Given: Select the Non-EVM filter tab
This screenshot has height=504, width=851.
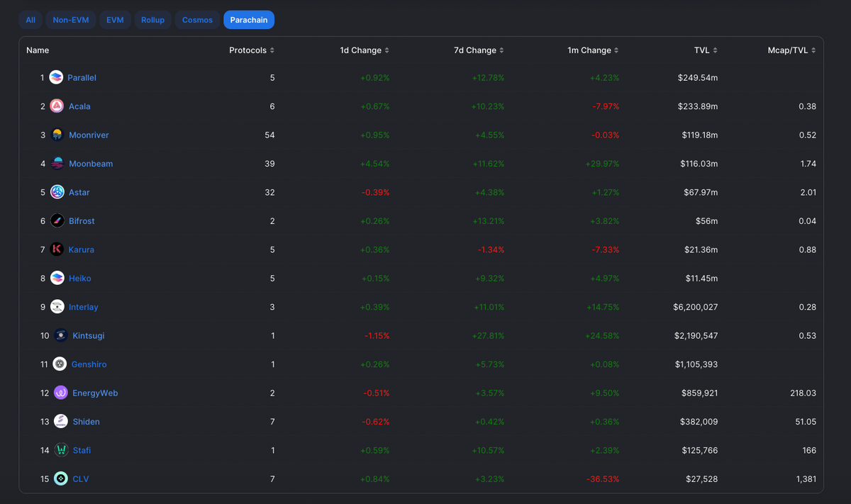Looking at the screenshot, I should tap(71, 20).
